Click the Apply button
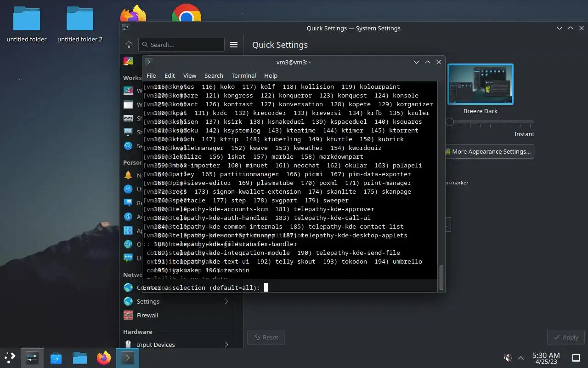588x368 pixels. [566, 337]
